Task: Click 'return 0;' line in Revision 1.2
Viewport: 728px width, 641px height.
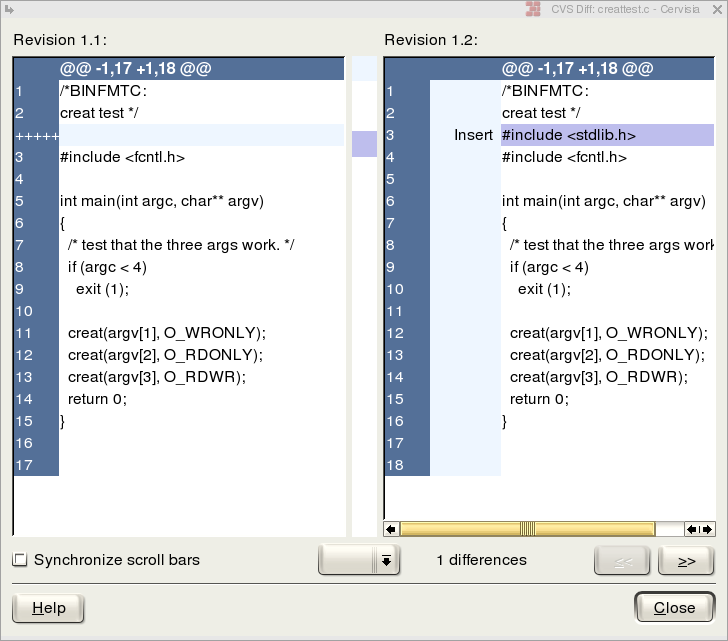Action: click(x=539, y=399)
